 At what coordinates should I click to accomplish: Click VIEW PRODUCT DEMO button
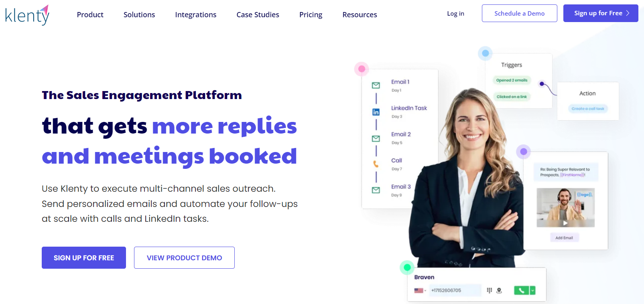pos(184,258)
